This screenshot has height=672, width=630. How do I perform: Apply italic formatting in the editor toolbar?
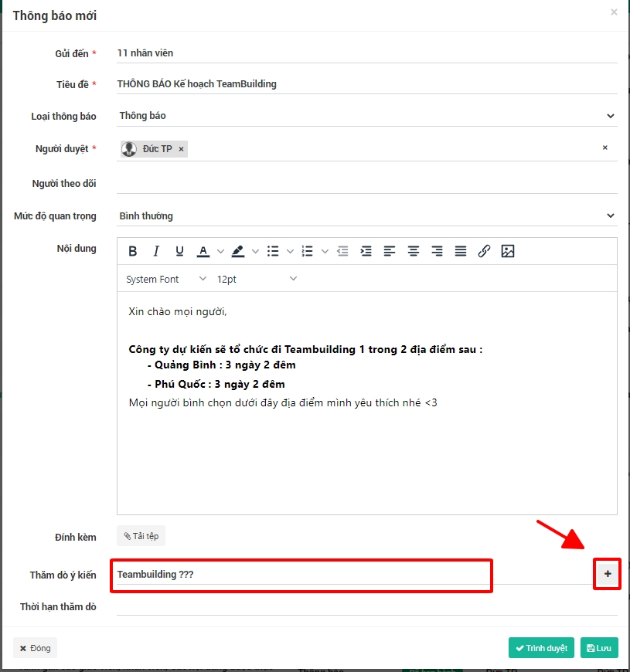coord(156,251)
